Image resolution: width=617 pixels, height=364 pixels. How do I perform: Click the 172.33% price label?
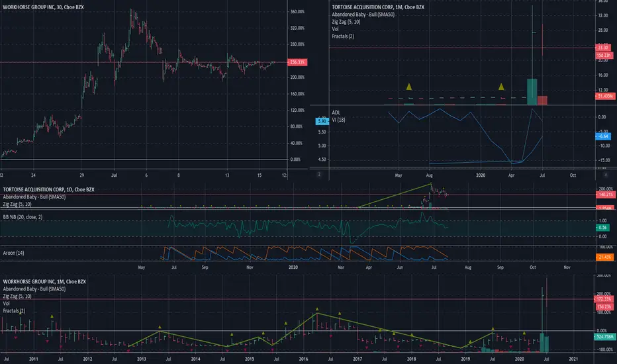tap(604, 299)
